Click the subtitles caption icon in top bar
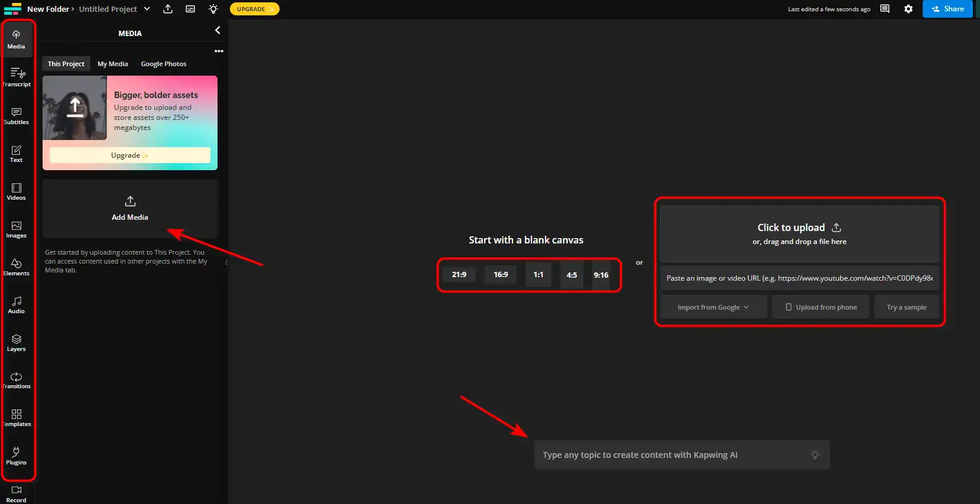 (x=190, y=9)
